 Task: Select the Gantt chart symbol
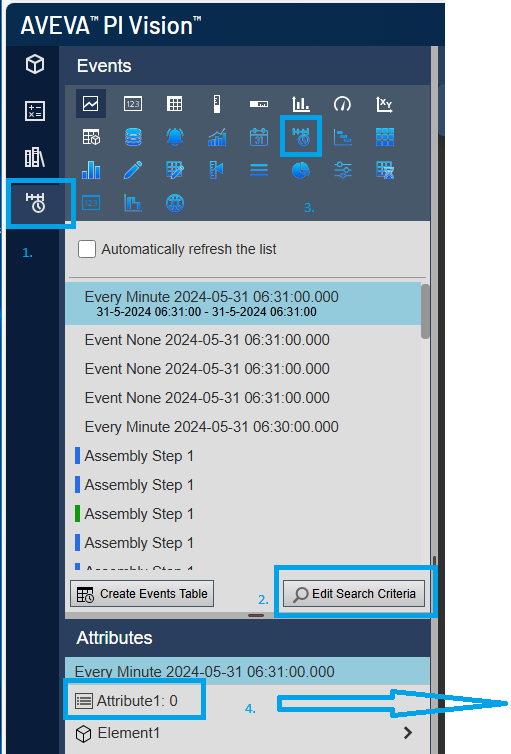(342, 137)
